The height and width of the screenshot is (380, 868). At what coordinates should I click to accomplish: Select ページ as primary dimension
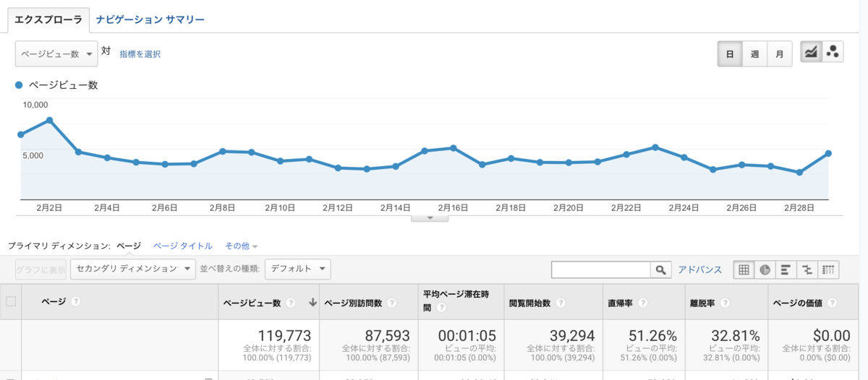tap(129, 246)
